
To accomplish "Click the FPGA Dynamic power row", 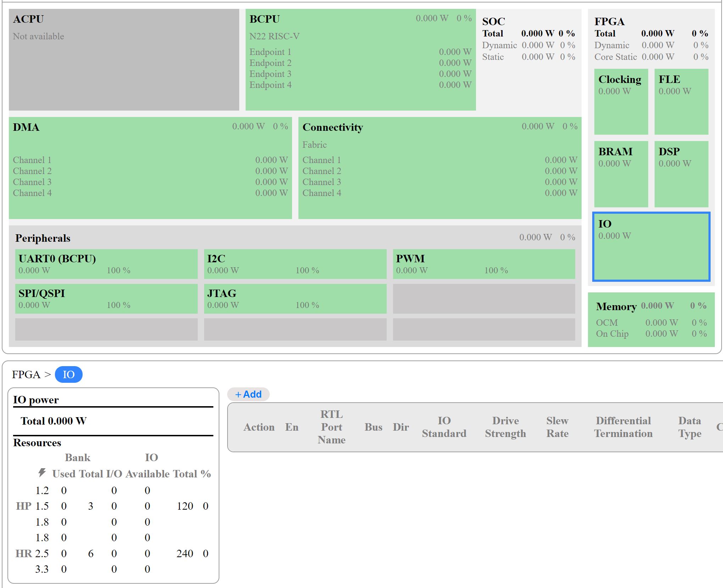I will (x=651, y=45).
